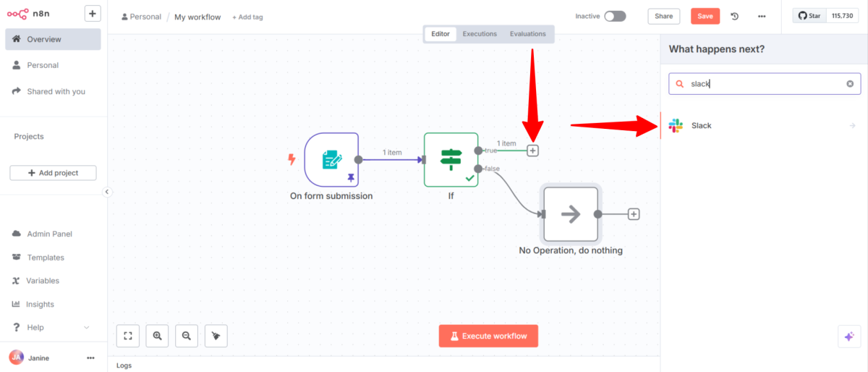This screenshot has width=868, height=372.
Task: Zoom in on the workflow canvas
Action: pyautogui.click(x=157, y=336)
